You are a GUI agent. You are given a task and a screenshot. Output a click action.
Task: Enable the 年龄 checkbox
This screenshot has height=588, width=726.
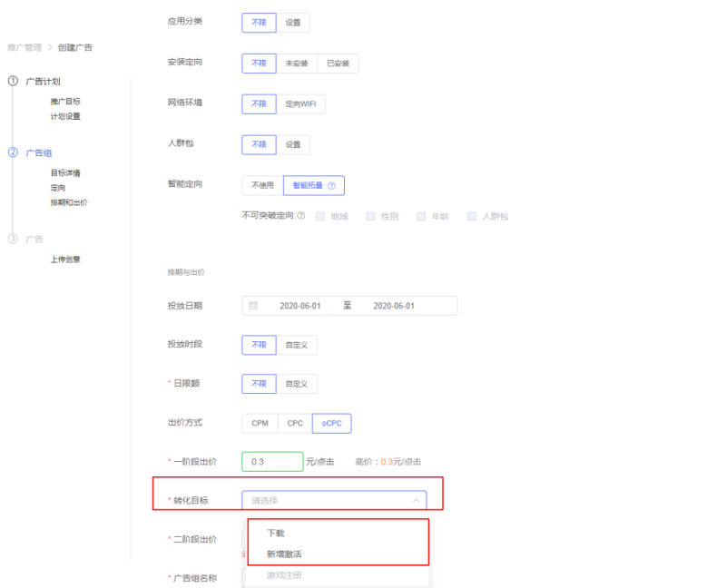pos(421,216)
